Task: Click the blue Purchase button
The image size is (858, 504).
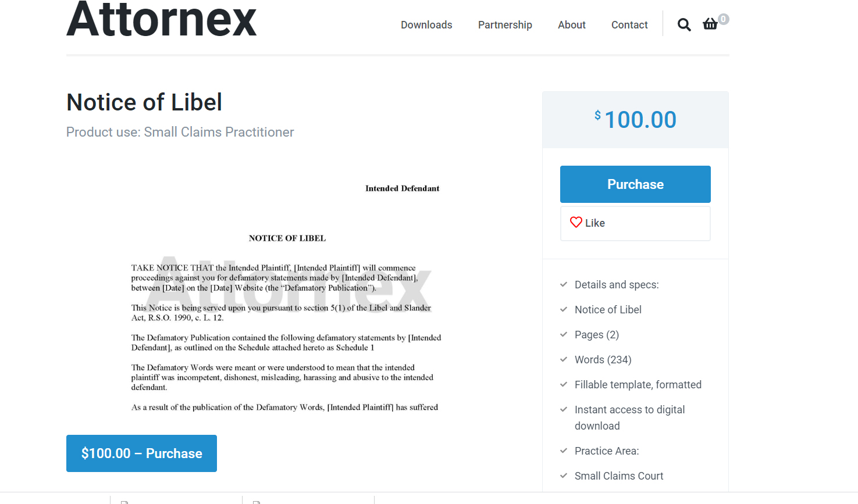Action: pyautogui.click(x=635, y=184)
